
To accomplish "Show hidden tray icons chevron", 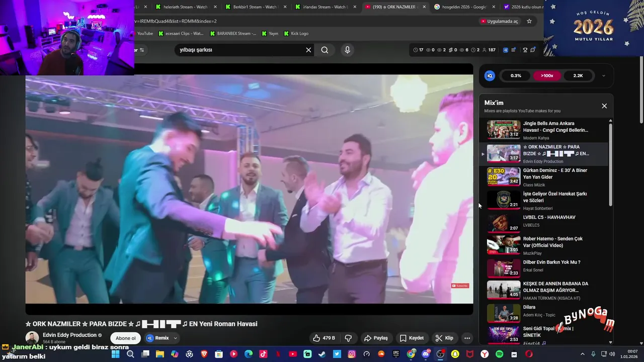I will click(x=582, y=354).
